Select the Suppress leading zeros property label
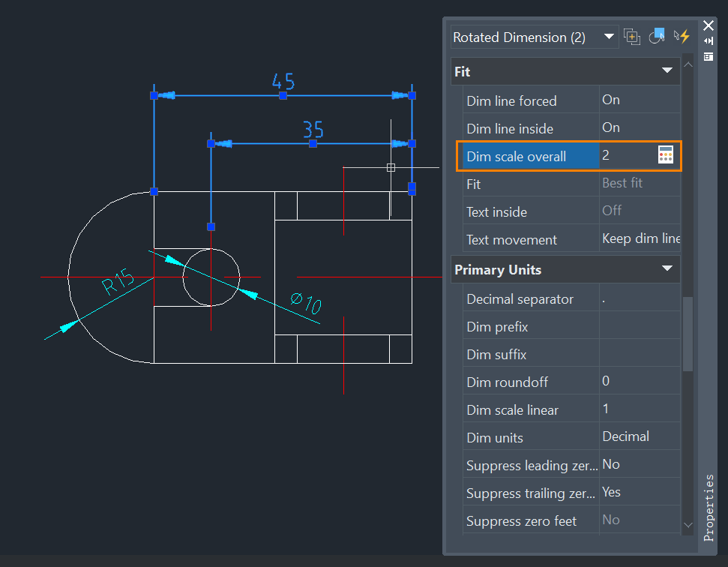The width and height of the screenshot is (728, 567). pyautogui.click(x=531, y=465)
